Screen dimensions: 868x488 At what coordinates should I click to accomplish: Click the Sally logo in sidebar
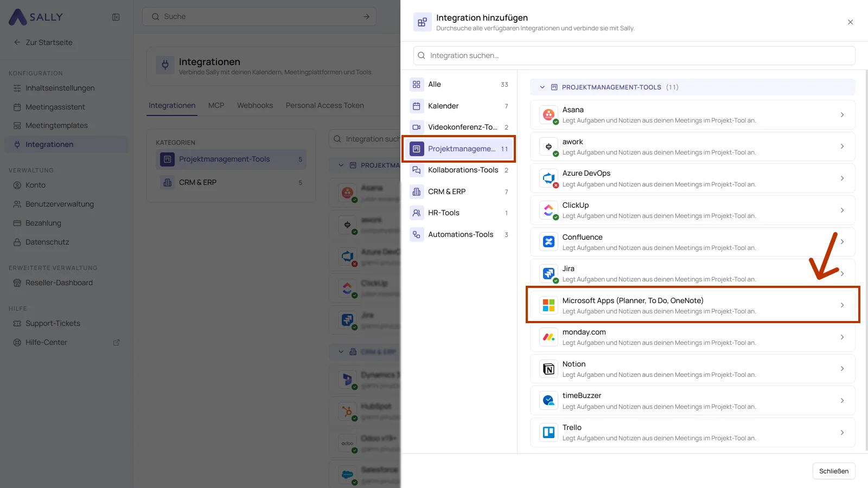pos(36,17)
